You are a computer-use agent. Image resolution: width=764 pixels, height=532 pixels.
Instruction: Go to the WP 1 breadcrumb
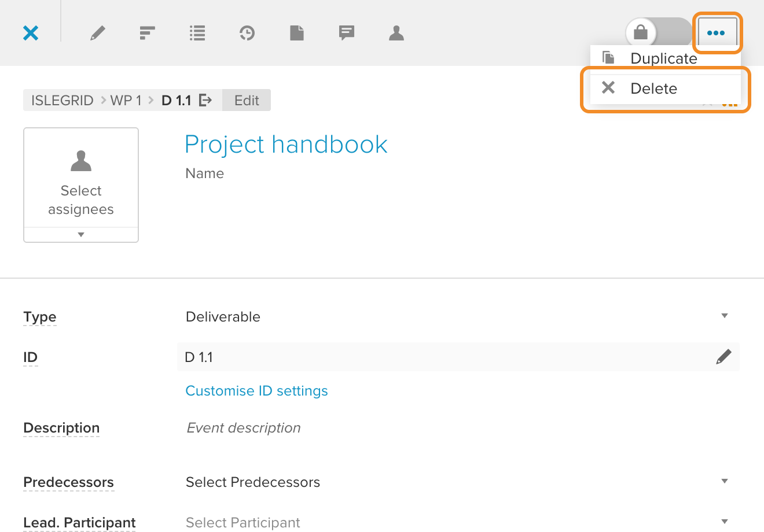pos(126,100)
